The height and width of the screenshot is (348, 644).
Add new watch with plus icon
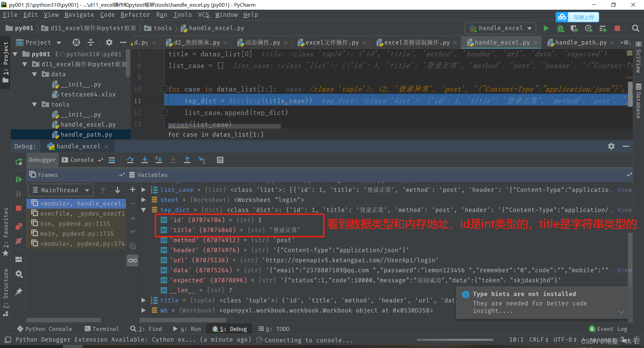click(x=132, y=190)
